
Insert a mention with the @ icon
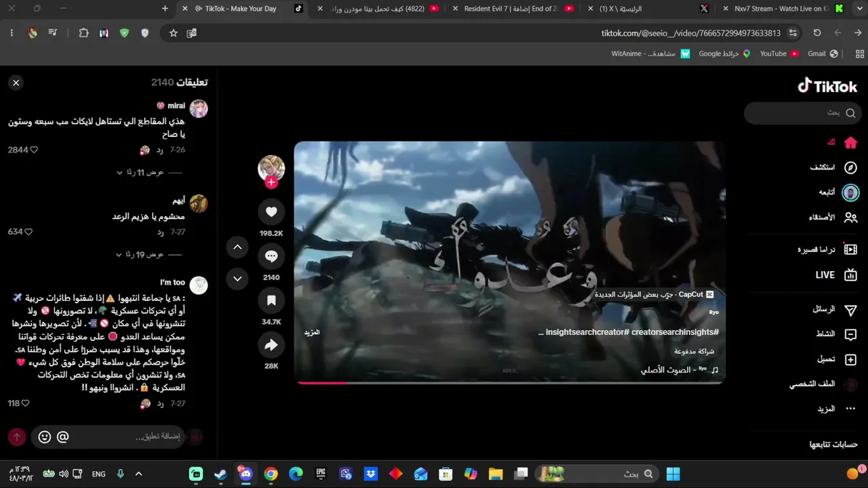point(62,437)
